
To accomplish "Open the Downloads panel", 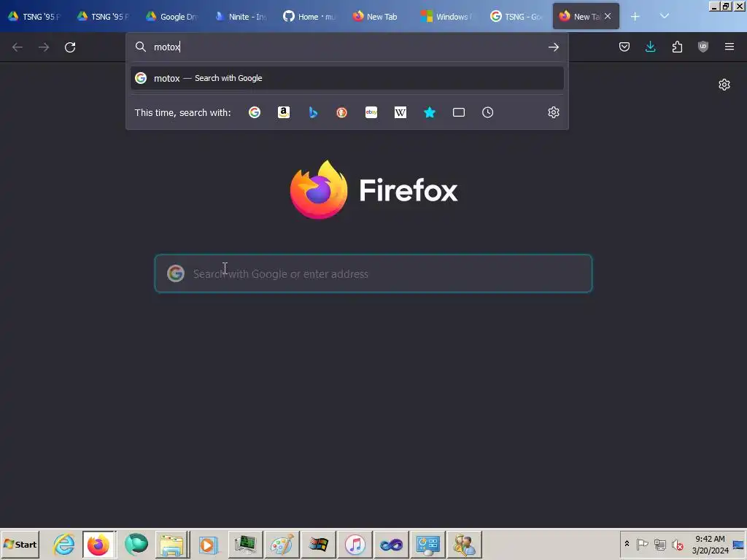I will pos(650,47).
